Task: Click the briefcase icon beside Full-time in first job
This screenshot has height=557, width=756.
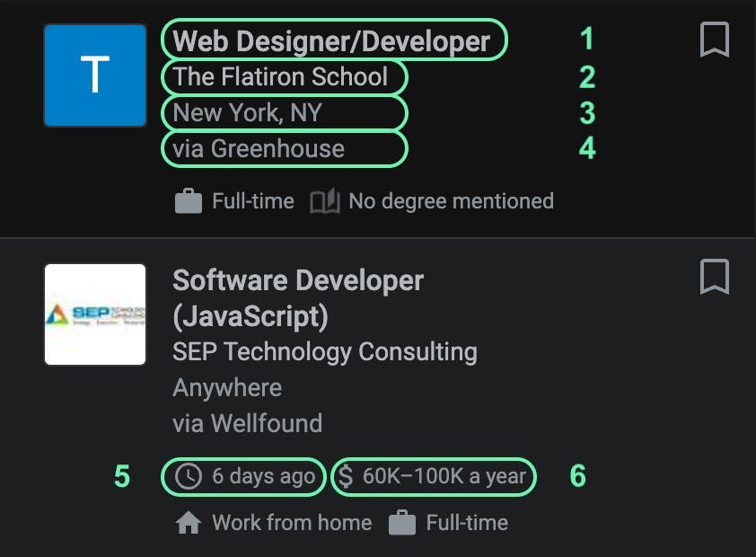Action: click(x=188, y=201)
